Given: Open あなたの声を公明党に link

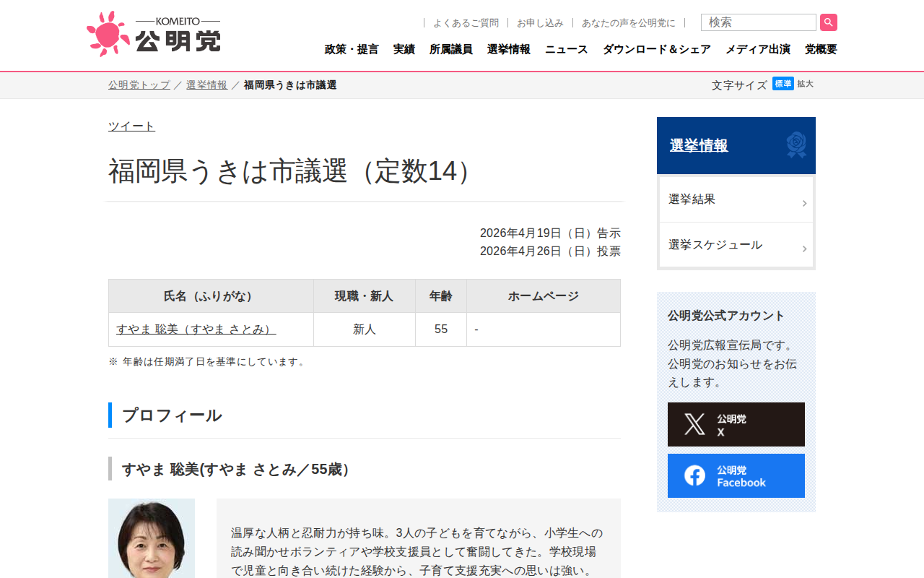Looking at the screenshot, I should [x=629, y=23].
